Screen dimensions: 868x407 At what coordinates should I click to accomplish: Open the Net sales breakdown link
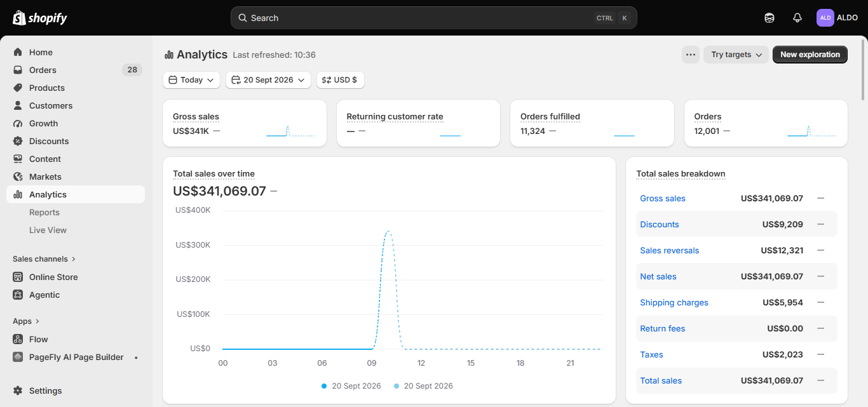(x=658, y=277)
